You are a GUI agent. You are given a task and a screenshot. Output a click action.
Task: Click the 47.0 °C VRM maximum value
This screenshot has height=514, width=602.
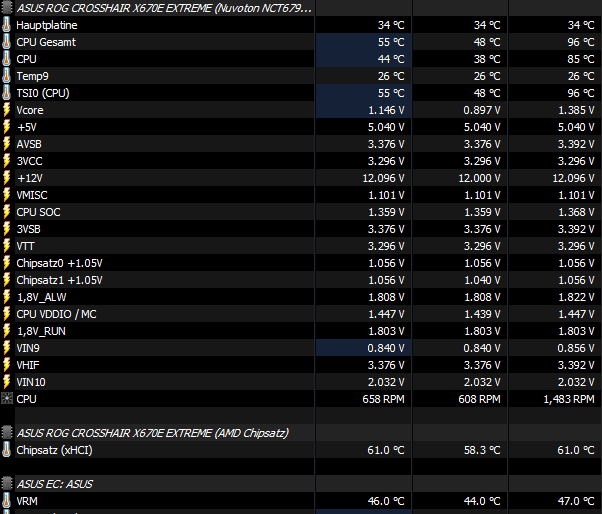point(576,501)
